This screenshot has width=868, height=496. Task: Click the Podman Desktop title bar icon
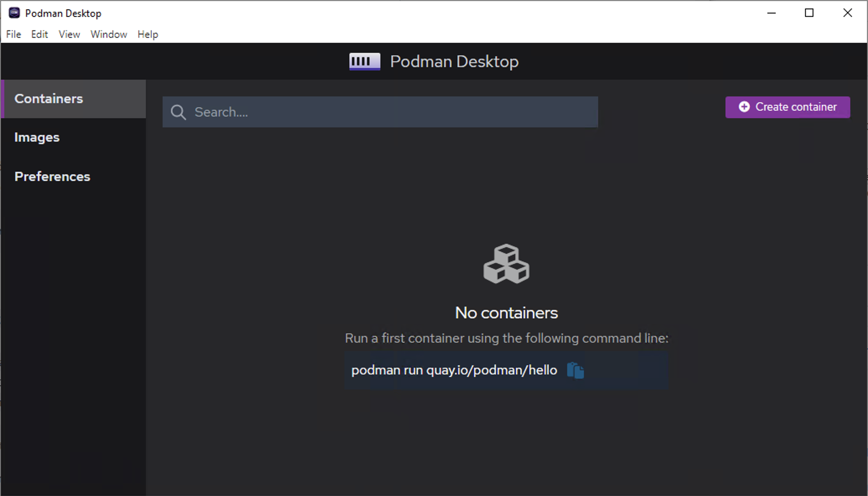pos(14,13)
